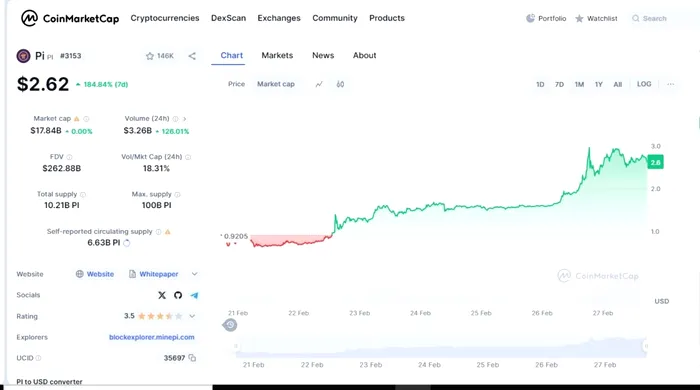Open the Telegram social icon
700x390 pixels.
coord(194,295)
